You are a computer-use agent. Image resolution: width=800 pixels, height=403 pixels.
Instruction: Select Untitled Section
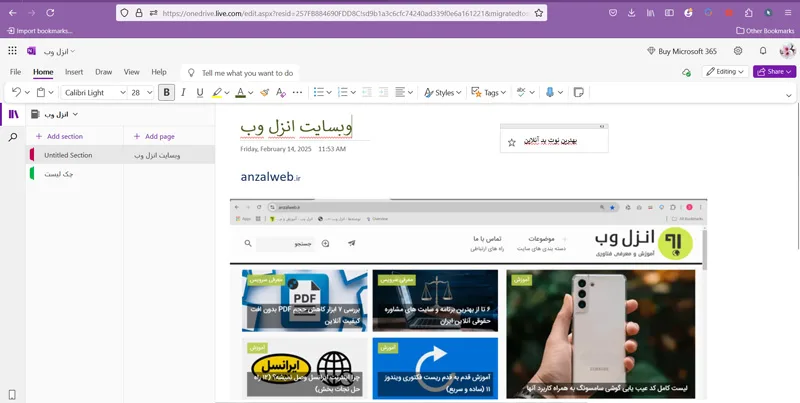pyautogui.click(x=74, y=155)
